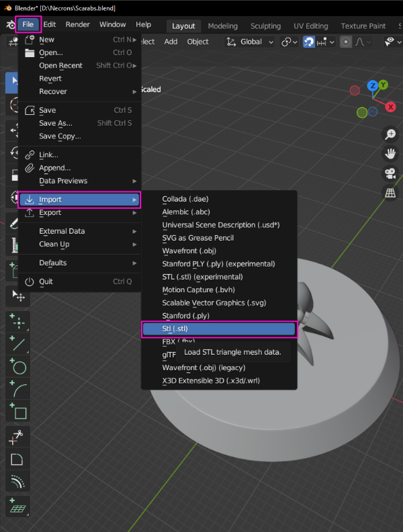
Task: Select the Add Arc sketch tool
Action: 19,389
